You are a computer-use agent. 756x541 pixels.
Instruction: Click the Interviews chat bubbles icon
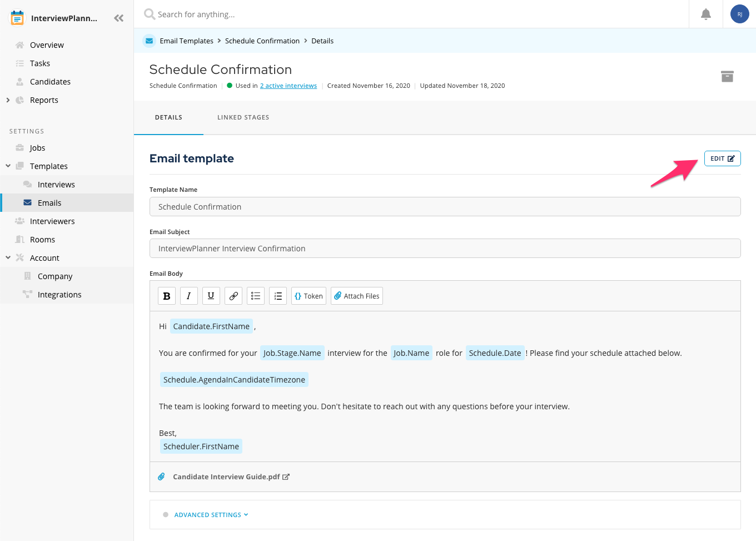pyautogui.click(x=27, y=184)
